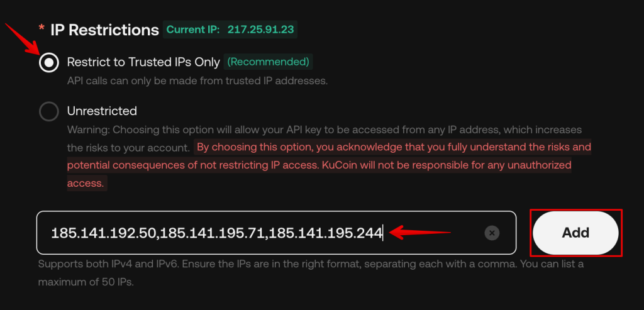644x310 pixels.
Task: Click the "Restrict to Trusted IPs Only" label
Action: pos(143,62)
